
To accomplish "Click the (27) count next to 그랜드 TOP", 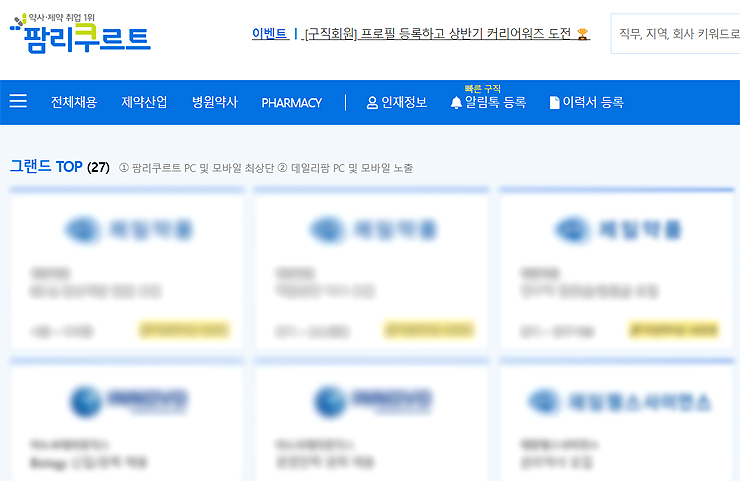I will point(98,167).
